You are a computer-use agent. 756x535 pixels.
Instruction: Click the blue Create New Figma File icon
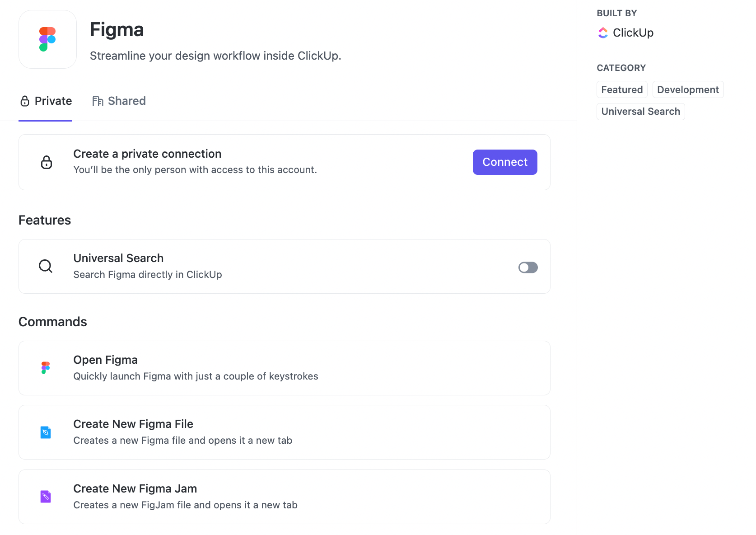tap(45, 432)
